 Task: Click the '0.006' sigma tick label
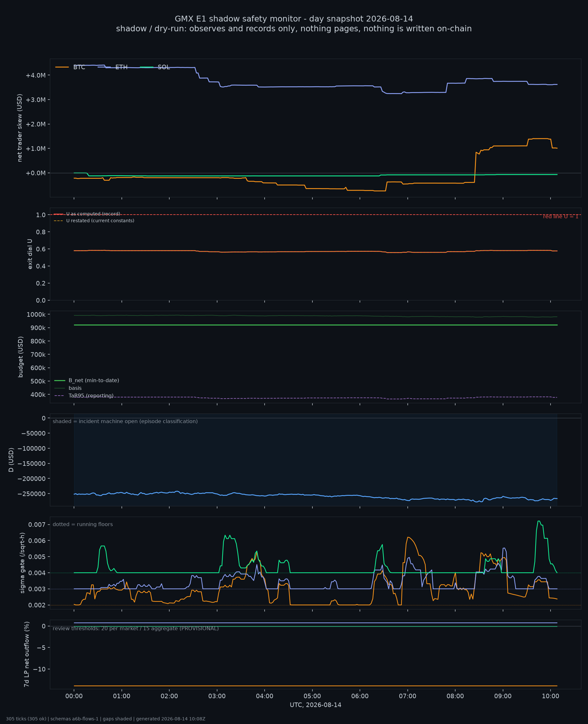[37, 541]
